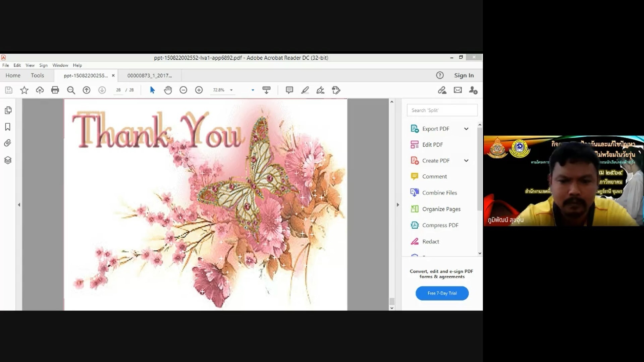Open the 72.8% zoom level dropdown

tap(231, 90)
